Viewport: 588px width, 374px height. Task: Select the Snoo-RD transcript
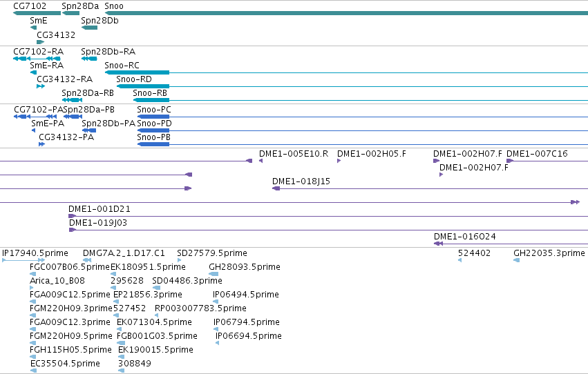[x=352, y=86]
